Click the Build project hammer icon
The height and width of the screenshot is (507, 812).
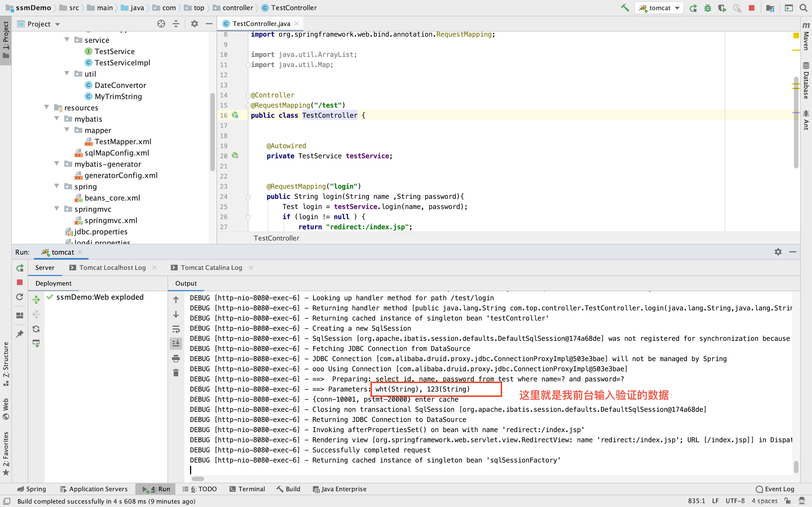[x=625, y=8]
